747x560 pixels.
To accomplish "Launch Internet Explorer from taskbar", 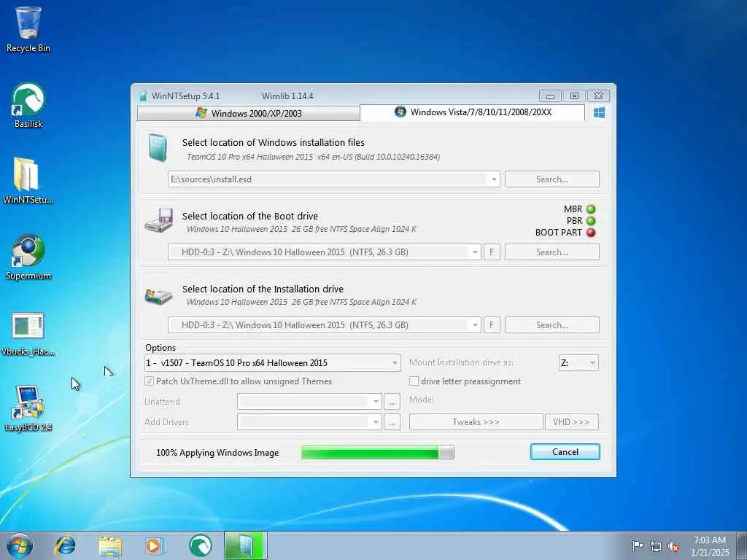I will pyautogui.click(x=65, y=545).
